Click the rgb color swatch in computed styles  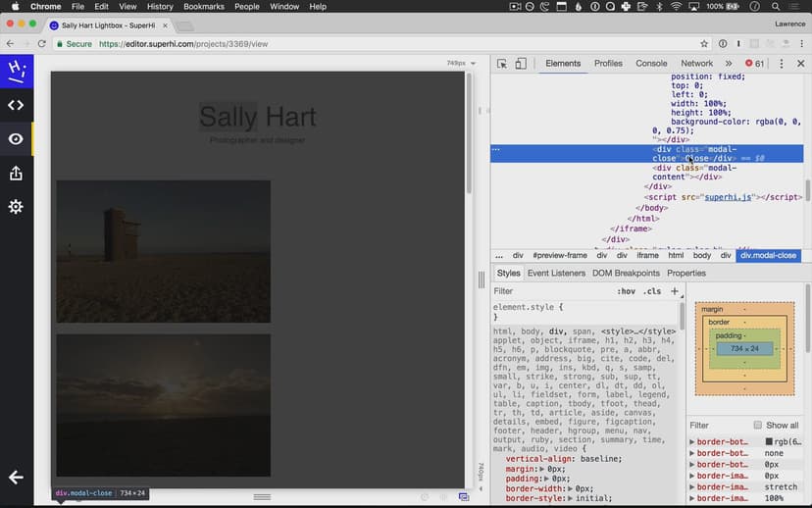click(x=769, y=442)
